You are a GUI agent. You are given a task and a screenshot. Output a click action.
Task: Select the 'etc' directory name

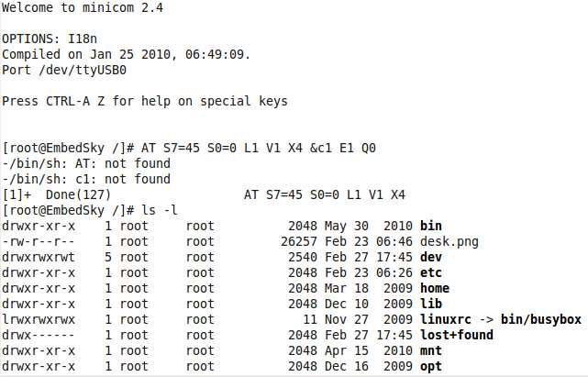430,272
